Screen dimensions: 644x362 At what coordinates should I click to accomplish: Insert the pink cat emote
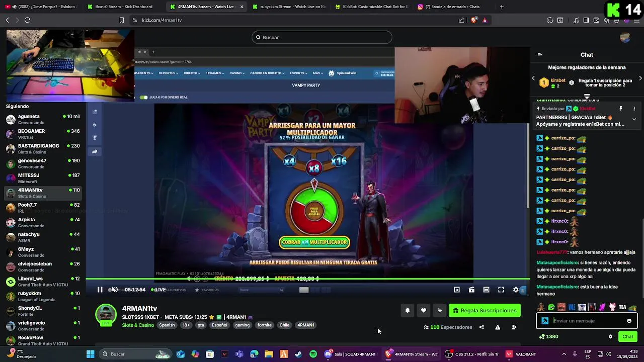612,307
